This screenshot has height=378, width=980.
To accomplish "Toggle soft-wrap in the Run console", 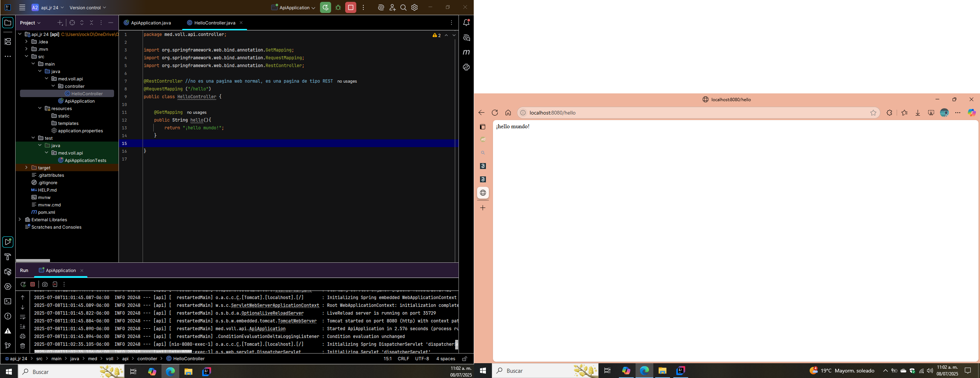I will pyautogui.click(x=23, y=317).
